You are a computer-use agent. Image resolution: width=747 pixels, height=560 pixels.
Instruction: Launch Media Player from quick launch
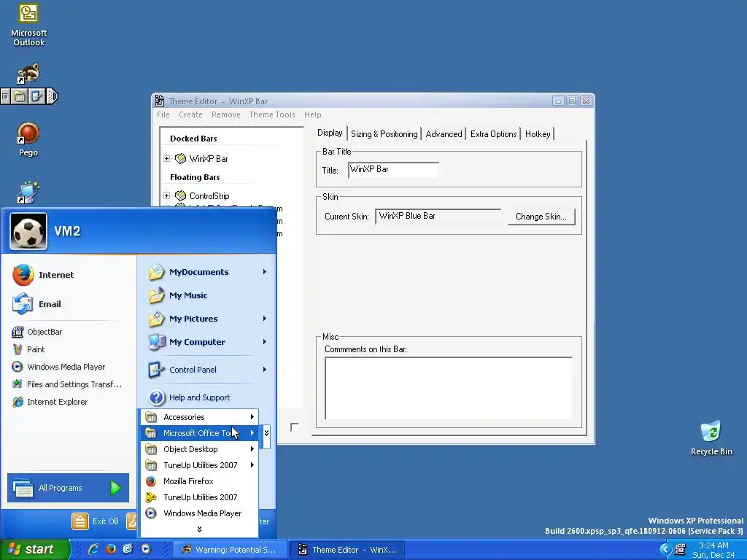click(146, 550)
